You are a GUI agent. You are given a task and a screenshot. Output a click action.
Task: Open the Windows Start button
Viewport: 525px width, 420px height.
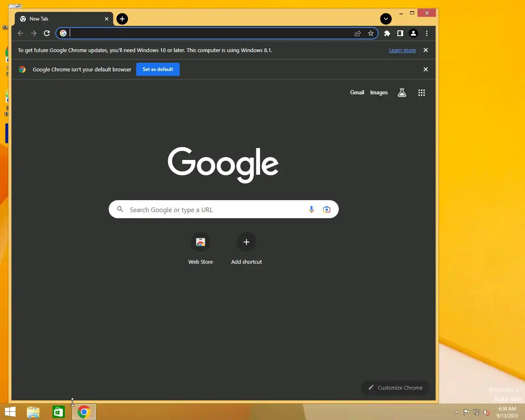pyautogui.click(x=10, y=412)
